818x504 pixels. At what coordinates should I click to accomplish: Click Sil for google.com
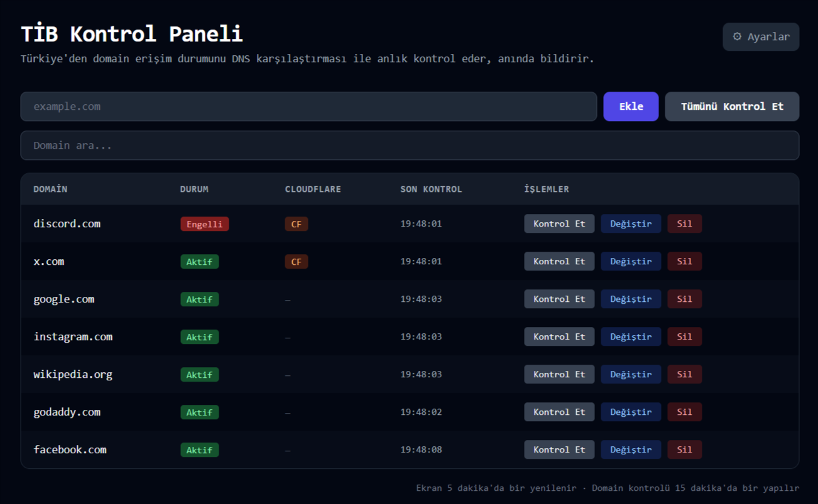pyautogui.click(x=684, y=299)
